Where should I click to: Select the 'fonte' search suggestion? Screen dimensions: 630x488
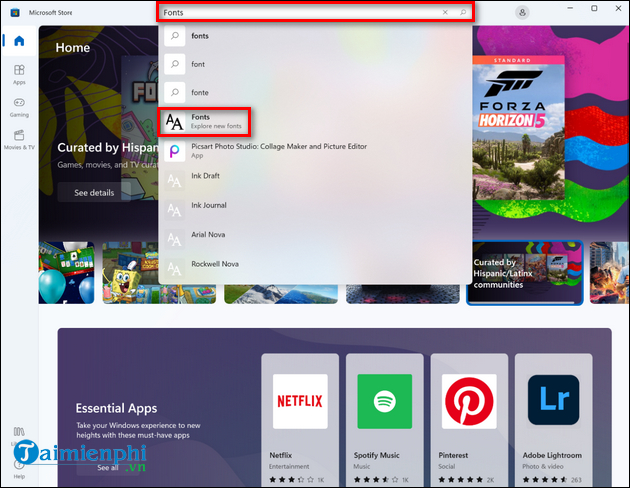315,92
